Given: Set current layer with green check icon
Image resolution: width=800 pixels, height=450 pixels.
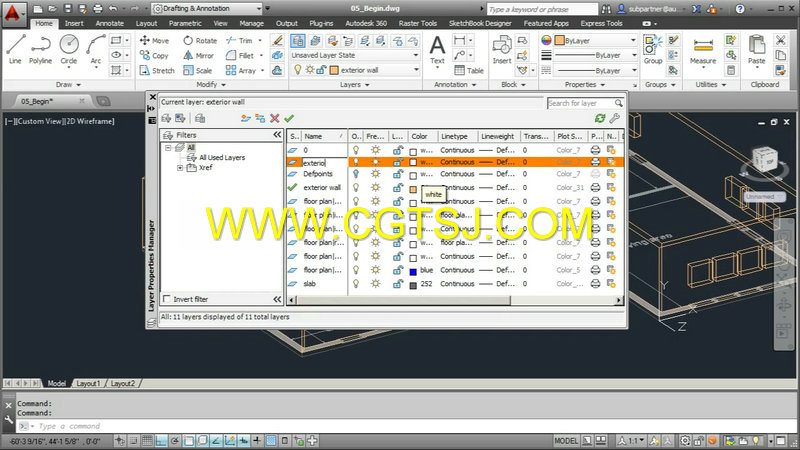Looking at the screenshot, I should pyautogui.click(x=289, y=118).
